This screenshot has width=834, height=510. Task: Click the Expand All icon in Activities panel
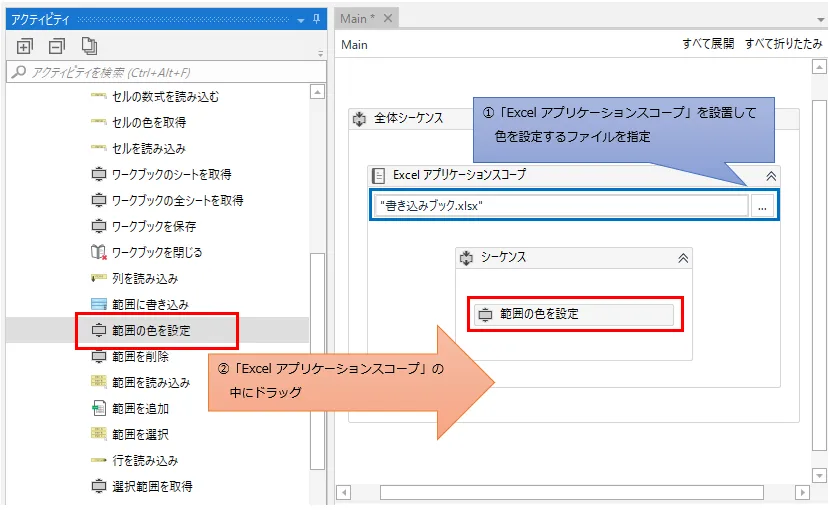click(24, 47)
